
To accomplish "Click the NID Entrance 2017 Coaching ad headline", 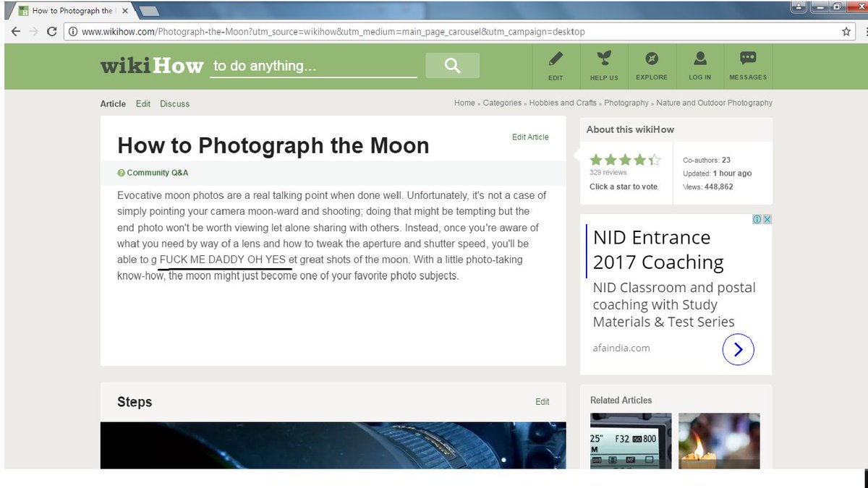I will coord(658,249).
